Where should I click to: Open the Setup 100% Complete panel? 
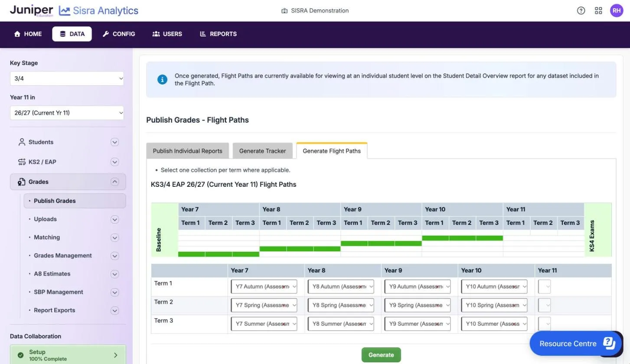click(68, 355)
